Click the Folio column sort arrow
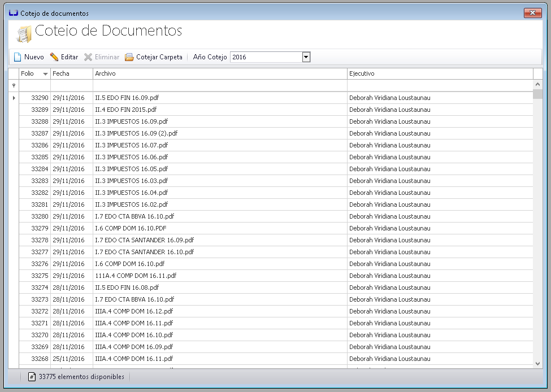The image size is (551, 392). click(45, 74)
